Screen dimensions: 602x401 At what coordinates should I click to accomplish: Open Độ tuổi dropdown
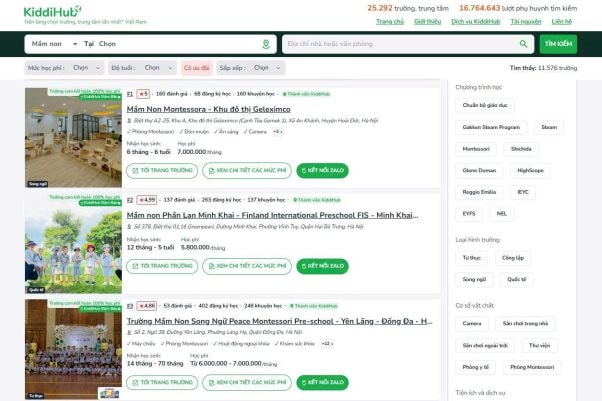[142, 68]
